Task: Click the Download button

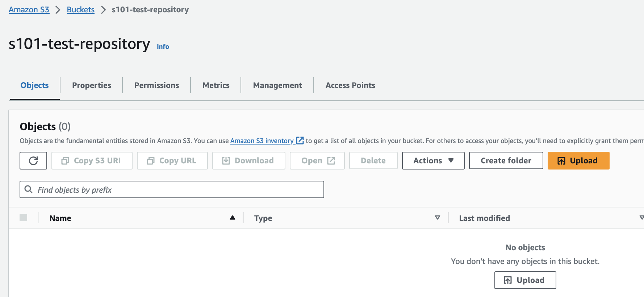Action: pos(249,160)
